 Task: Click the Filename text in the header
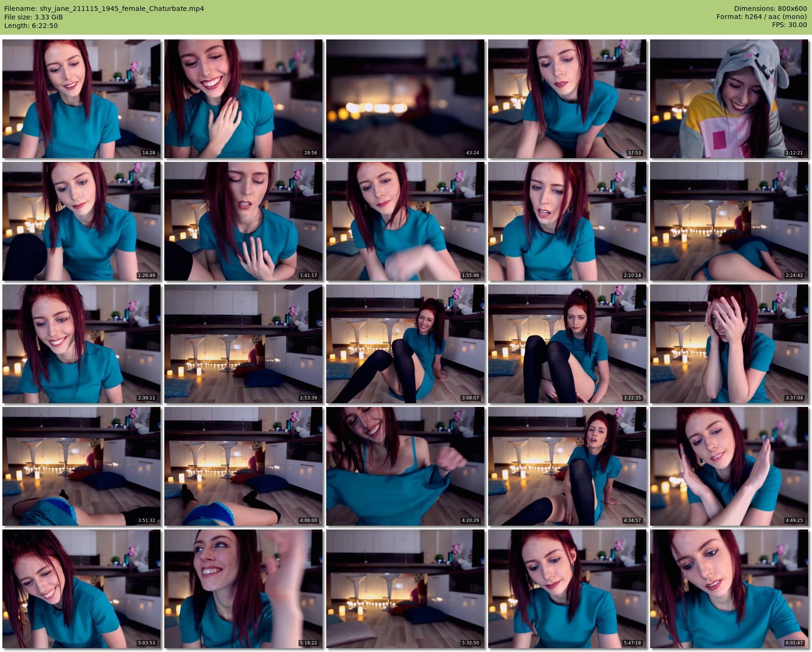coord(104,9)
